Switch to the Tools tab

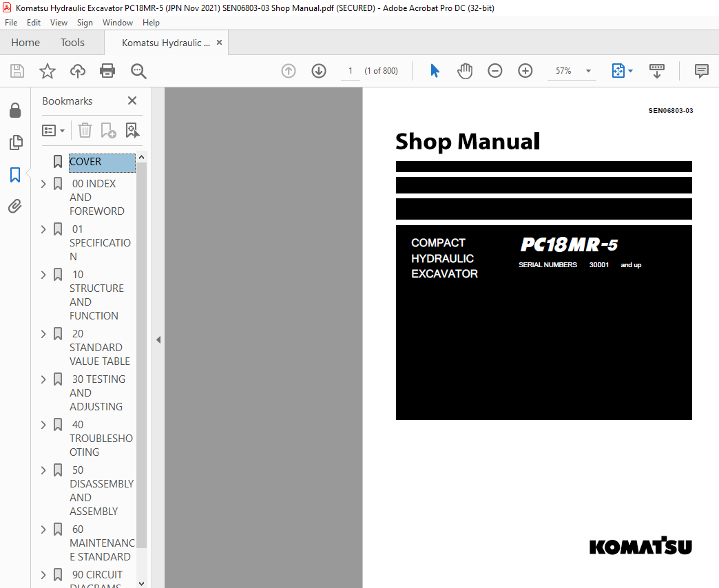coord(72,43)
